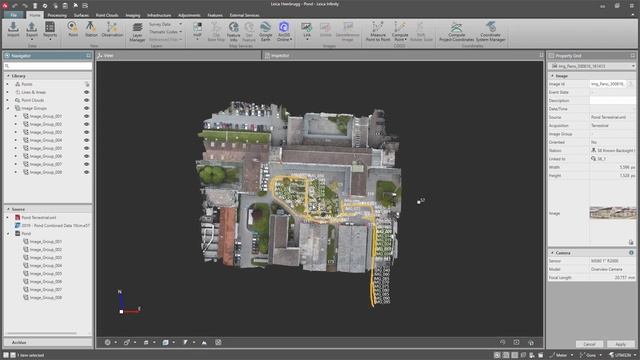The image size is (640, 360).
Task: Click the Description field in Property Grid
Action: 613,100
